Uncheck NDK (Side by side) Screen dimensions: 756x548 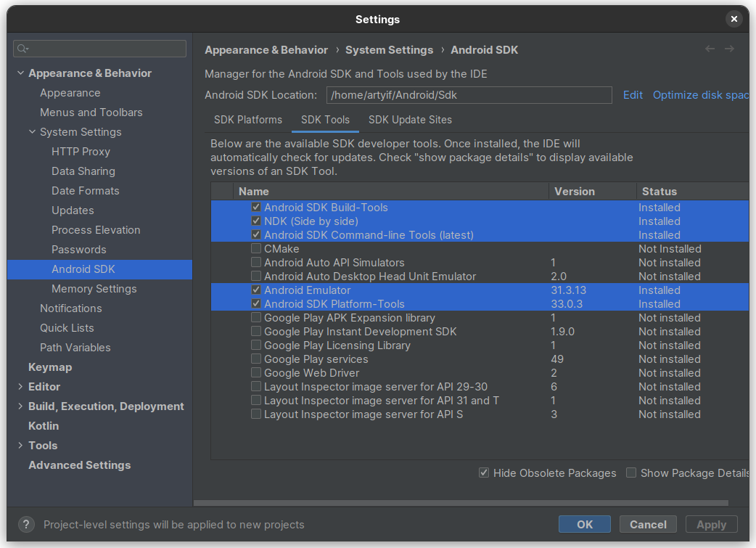(x=255, y=221)
